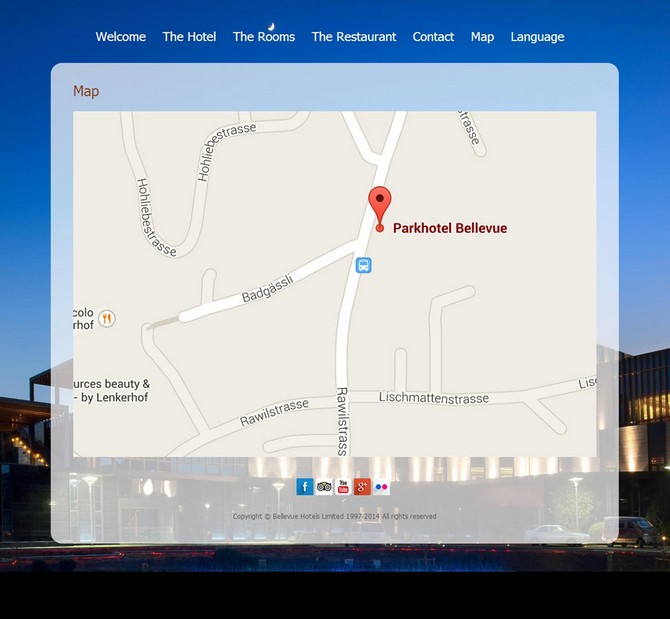Open the Google Plus icon
This screenshot has width=670, height=619.
click(x=362, y=487)
